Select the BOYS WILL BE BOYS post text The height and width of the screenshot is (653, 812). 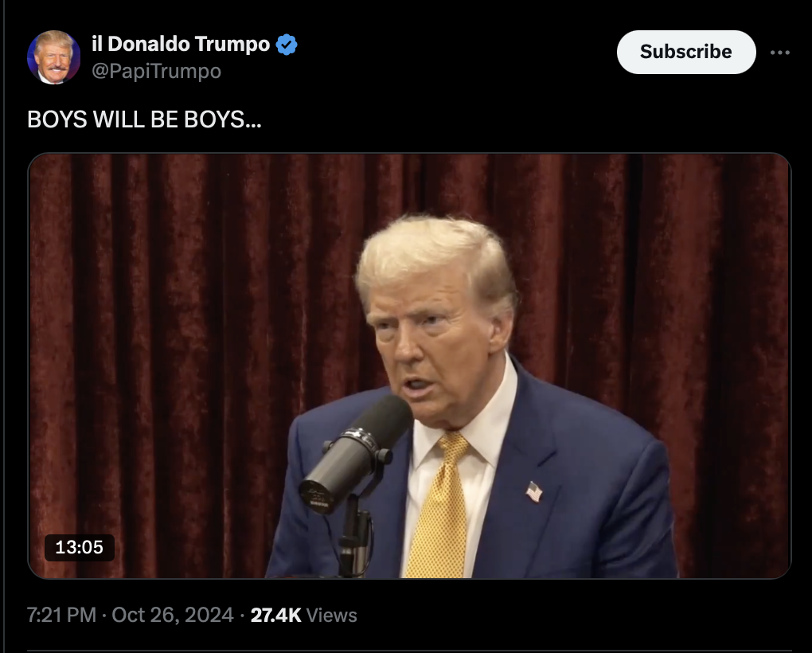144,119
